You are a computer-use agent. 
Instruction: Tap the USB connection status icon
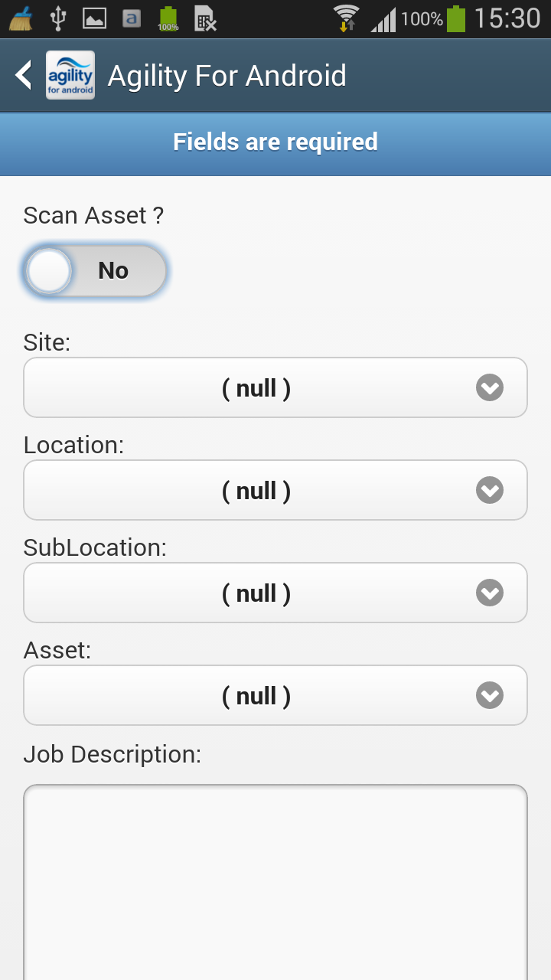pyautogui.click(x=57, y=18)
